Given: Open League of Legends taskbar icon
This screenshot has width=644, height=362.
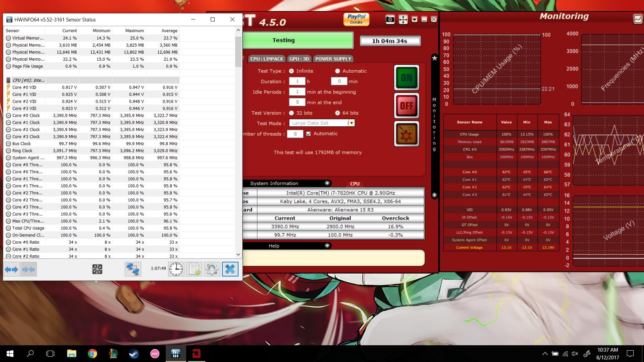Looking at the screenshot, I should [113, 354].
